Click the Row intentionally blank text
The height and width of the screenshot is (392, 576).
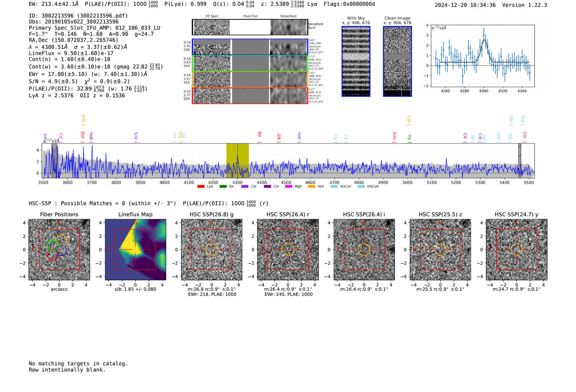point(67,370)
